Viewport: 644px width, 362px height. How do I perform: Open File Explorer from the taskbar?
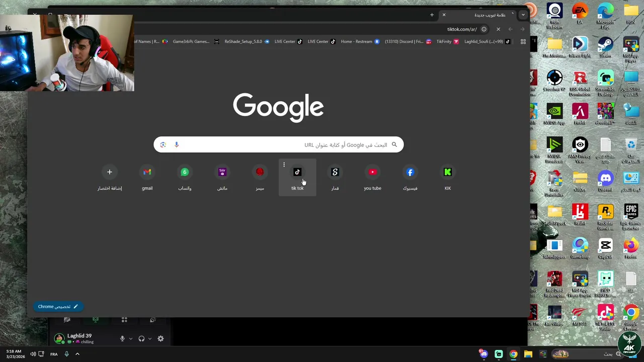528,354
